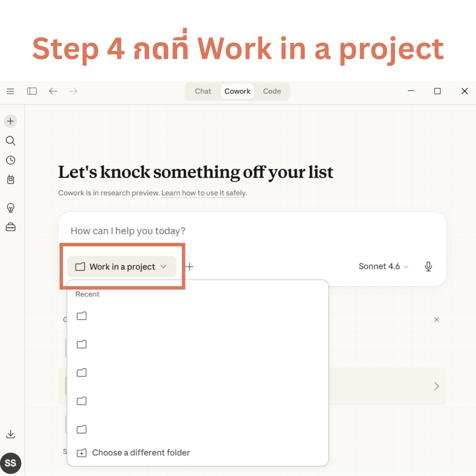Screen dimensions: 476x476
Task: Switch to the Chat tab
Action: [x=203, y=91]
